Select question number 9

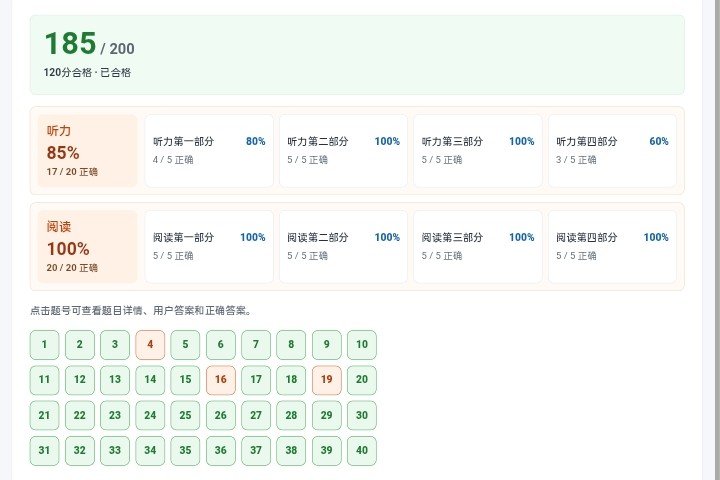(x=326, y=344)
